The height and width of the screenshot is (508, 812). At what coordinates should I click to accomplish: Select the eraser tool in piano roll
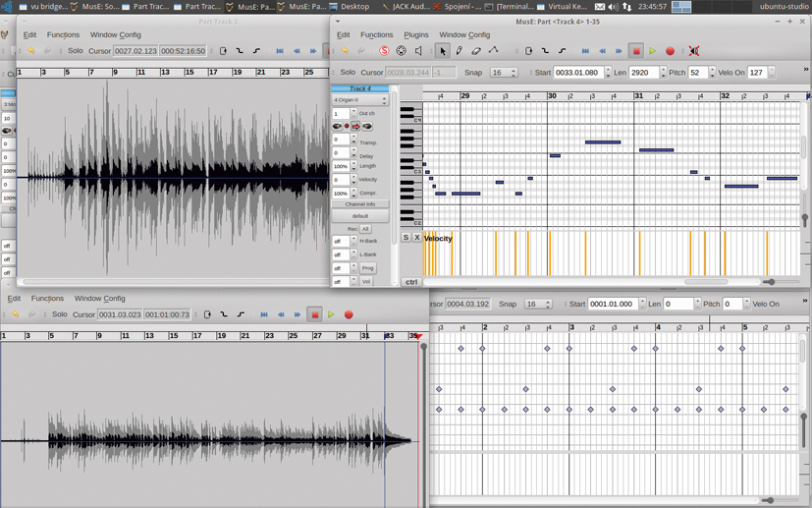476,51
